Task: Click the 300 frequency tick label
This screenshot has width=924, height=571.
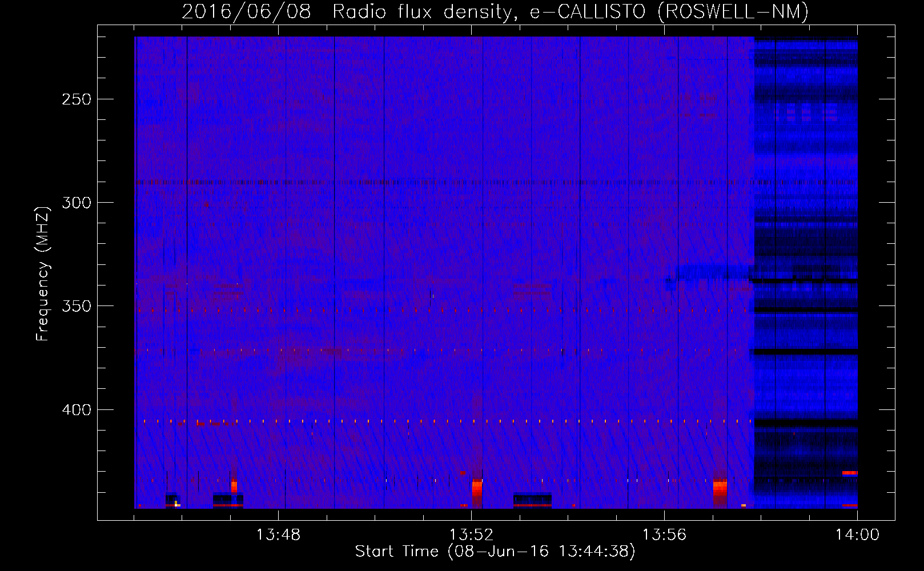Action: click(77, 203)
